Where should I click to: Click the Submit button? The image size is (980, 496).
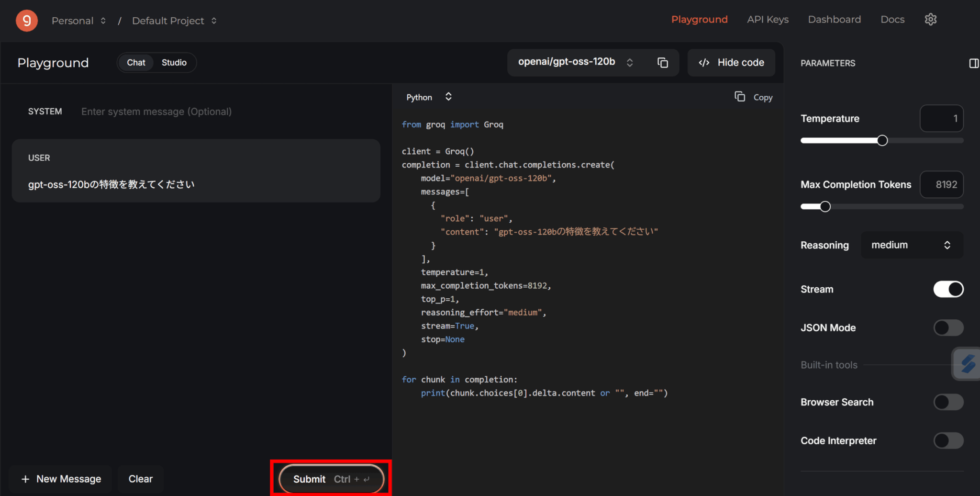point(331,479)
